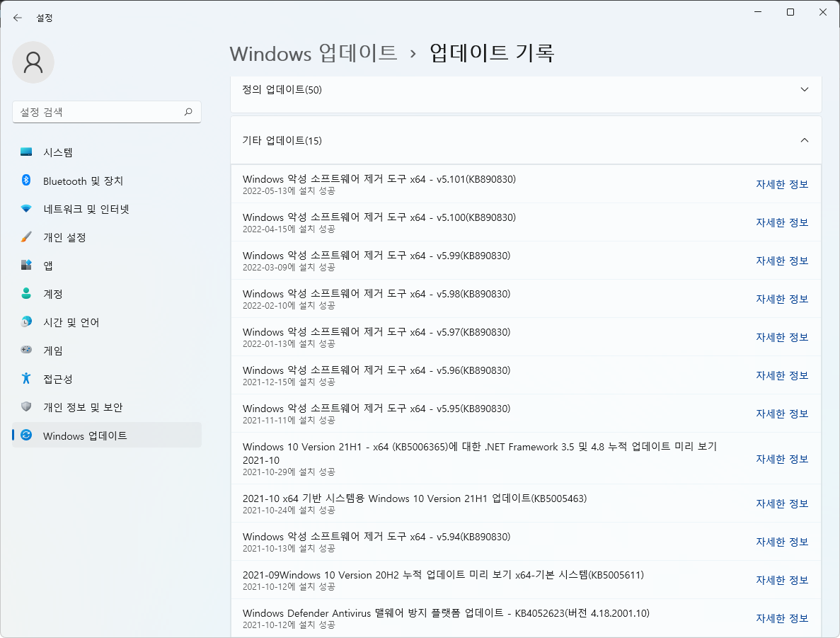Click 계정 label in sidebar

(x=53, y=295)
